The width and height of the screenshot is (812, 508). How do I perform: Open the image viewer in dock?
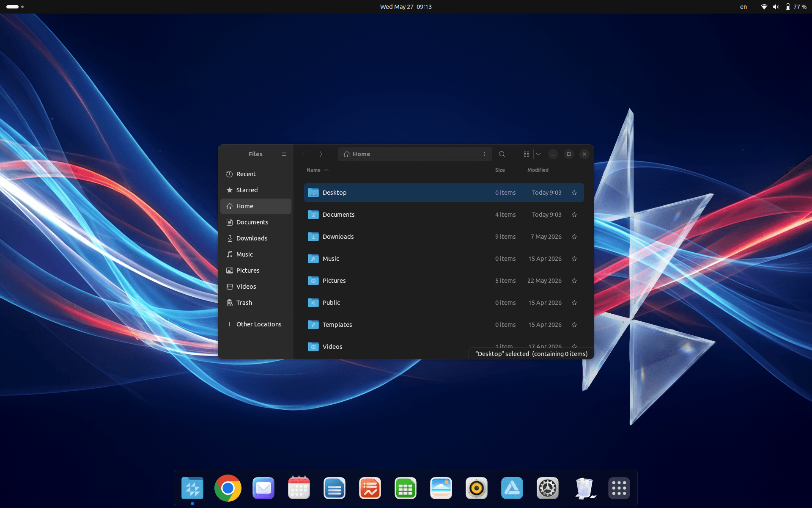pyautogui.click(x=441, y=488)
